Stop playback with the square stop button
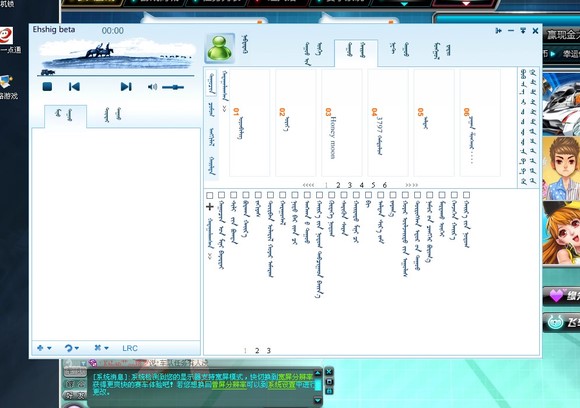This screenshot has height=408, width=580. click(x=47, y=87)
